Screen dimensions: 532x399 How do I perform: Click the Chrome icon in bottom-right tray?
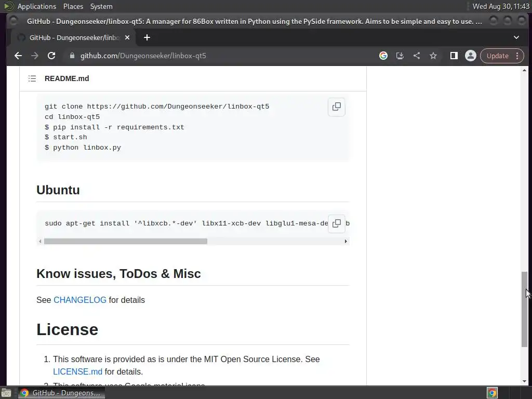(493, 393)
